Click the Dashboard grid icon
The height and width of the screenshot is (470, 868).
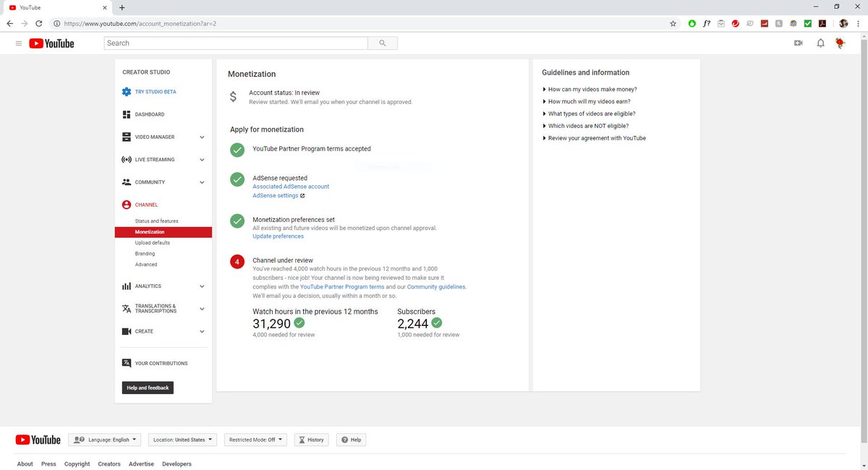127,114
